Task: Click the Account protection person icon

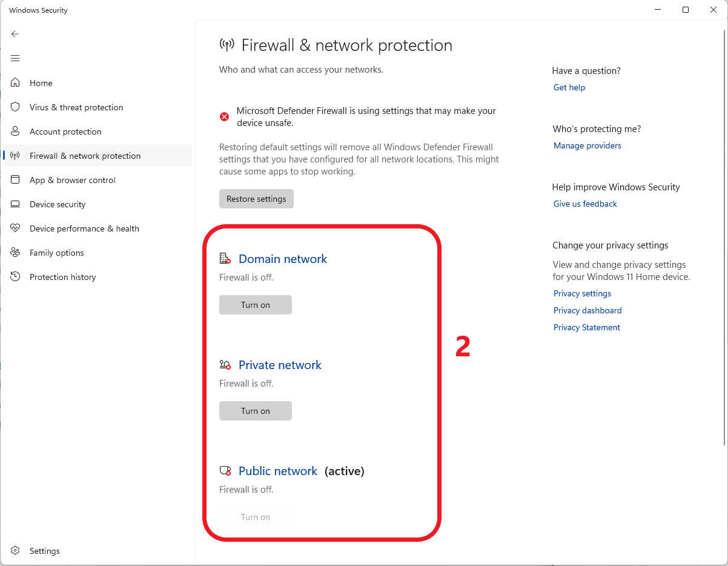Action: coord(16,132)
